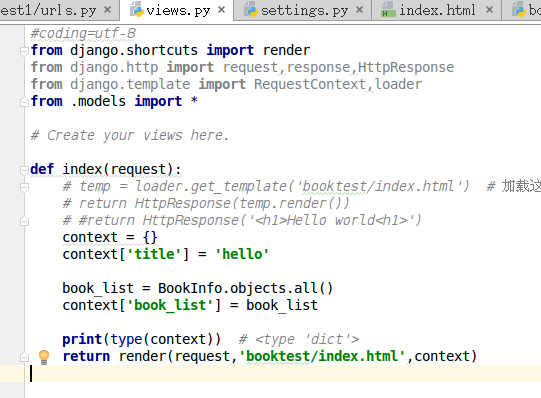Click the 'book_list' string key in context

(x=170, y=305)
